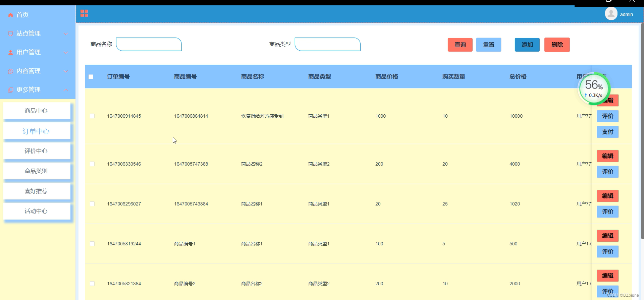Click 编辑 for order 1647005821364

[x=608, y=276]
